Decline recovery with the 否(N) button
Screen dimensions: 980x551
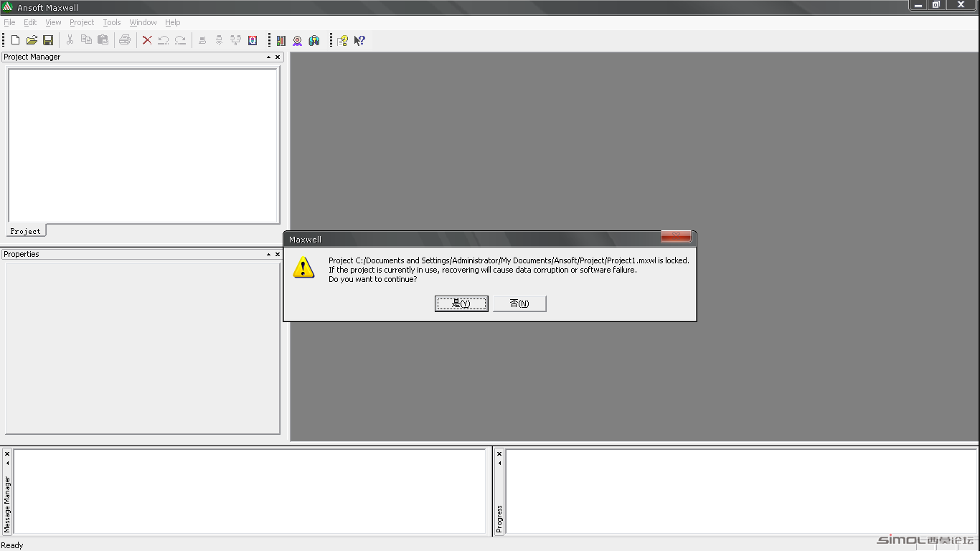(519, 303)
